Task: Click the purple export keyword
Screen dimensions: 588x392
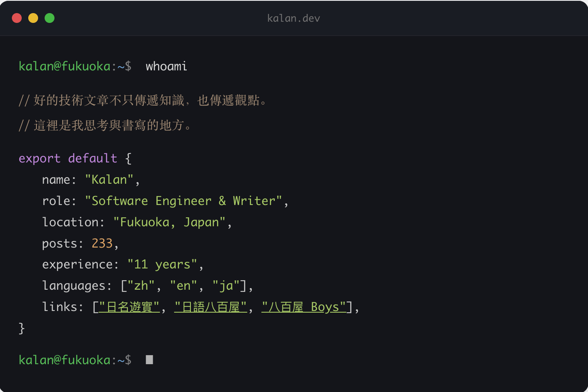Action: tap(39, 158)
